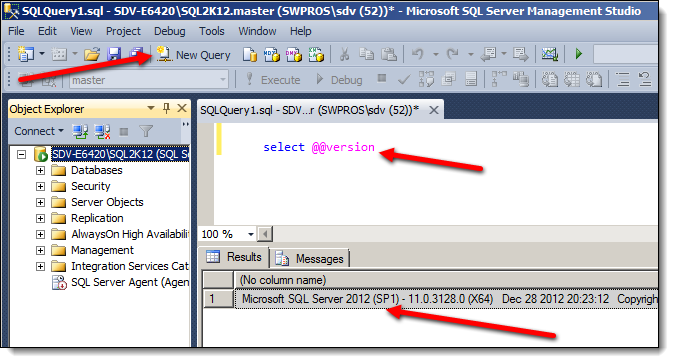Expand the Replication folder

(x=40, y=218)
